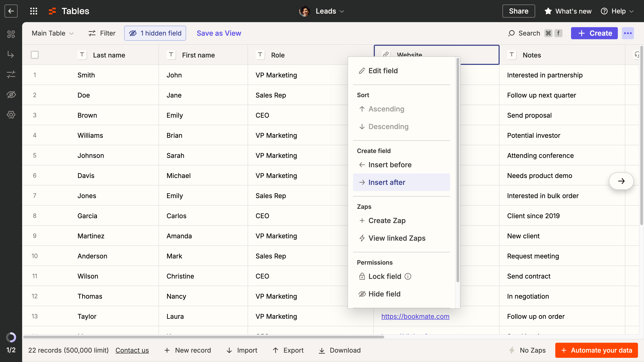Click the Contact us link
644x362 pixels.
point(132,350)
